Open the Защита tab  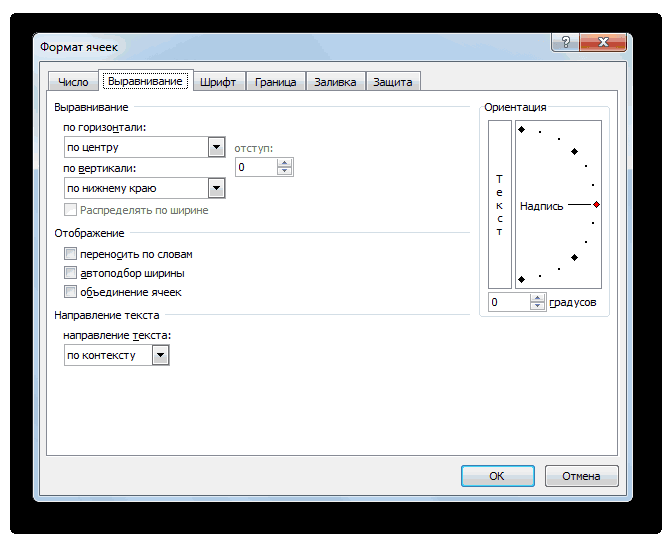click(392, 82)
